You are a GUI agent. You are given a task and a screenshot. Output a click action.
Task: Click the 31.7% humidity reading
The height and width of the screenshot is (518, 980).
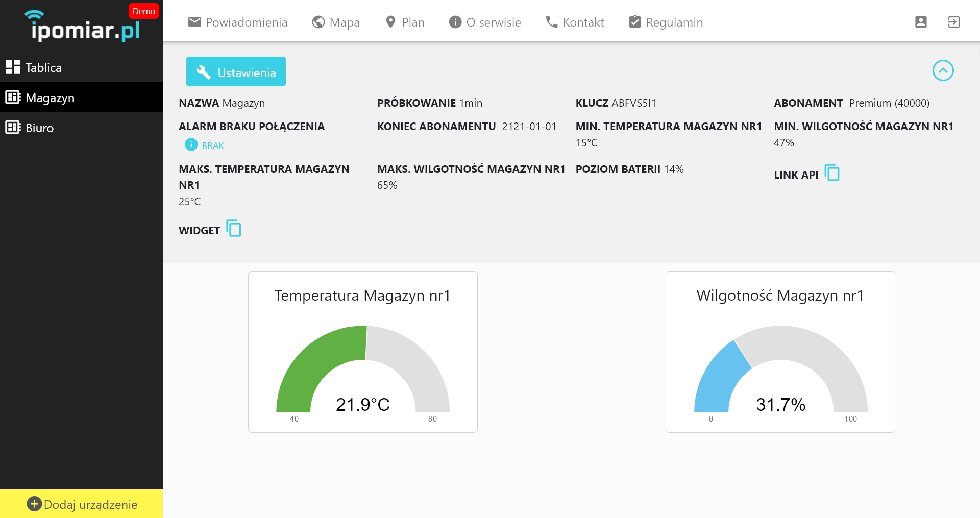point(781,405)
